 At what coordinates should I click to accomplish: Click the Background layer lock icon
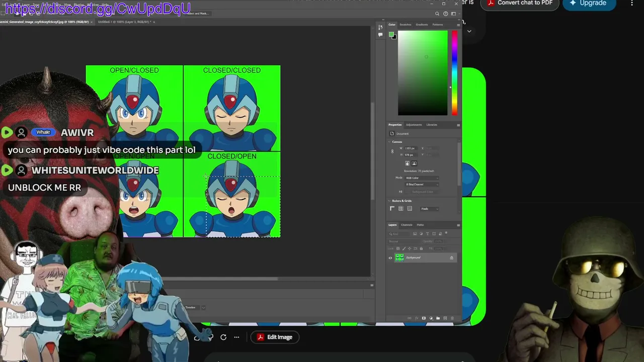coord(451,258)
